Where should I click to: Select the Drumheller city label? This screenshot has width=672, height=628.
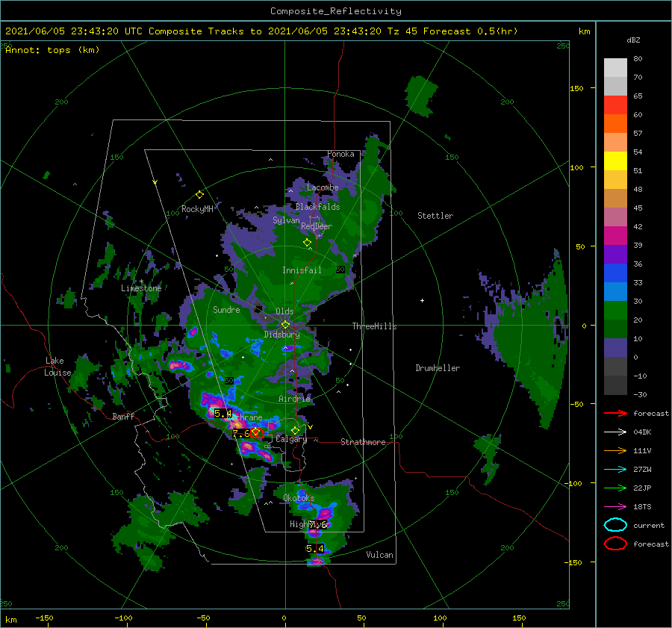438,368
